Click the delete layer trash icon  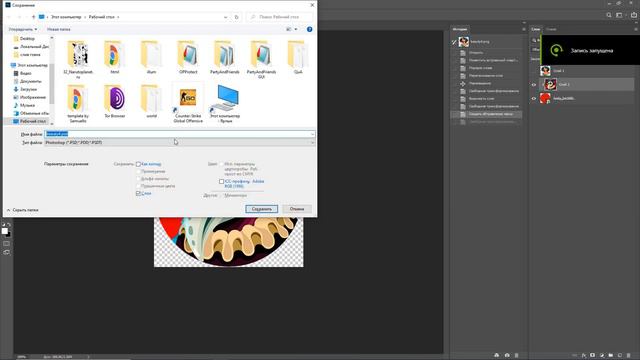[x=629, y=356]
